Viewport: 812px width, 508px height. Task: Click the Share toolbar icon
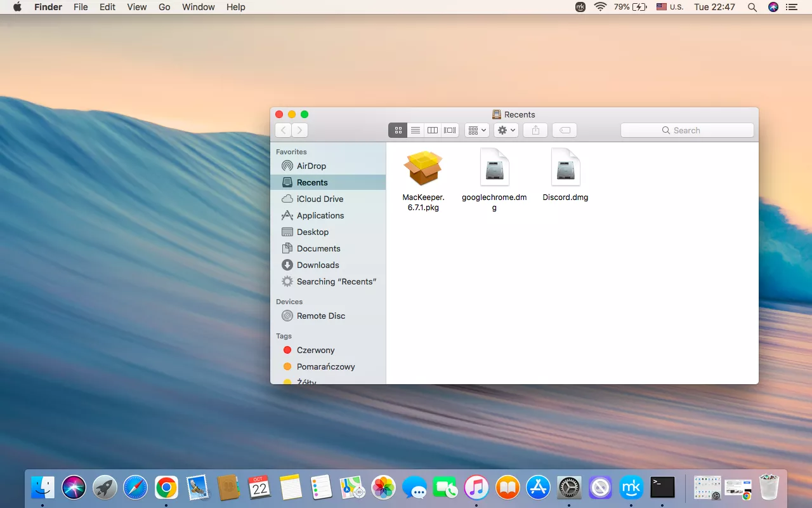[535, 130]
